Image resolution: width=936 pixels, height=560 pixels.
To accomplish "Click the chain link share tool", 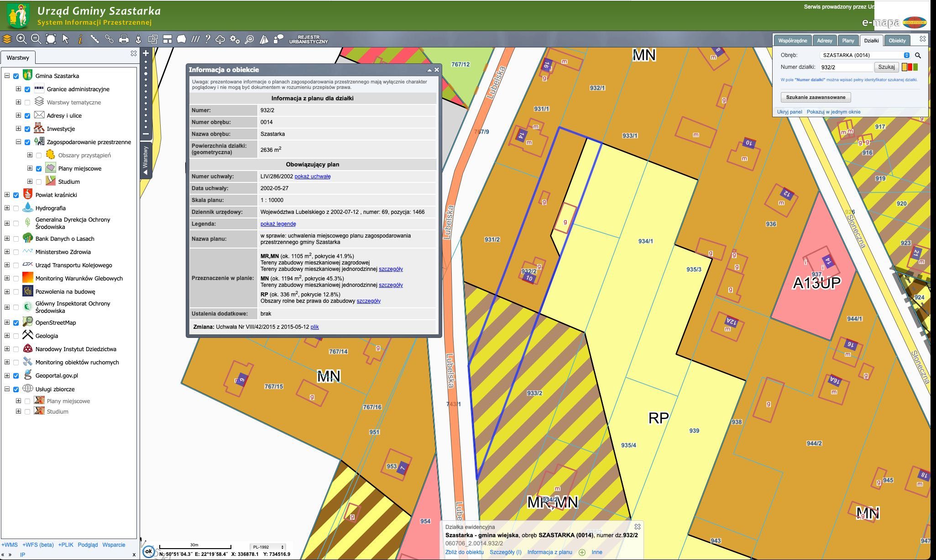I will pyautogui.click(x=109, y=39).
